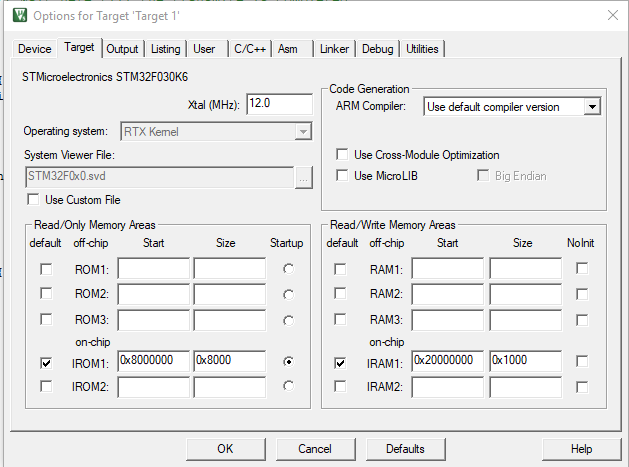Screen dimensions: 629x467
Task: Click the IRAM2 Start field
Action: point(448,387)
